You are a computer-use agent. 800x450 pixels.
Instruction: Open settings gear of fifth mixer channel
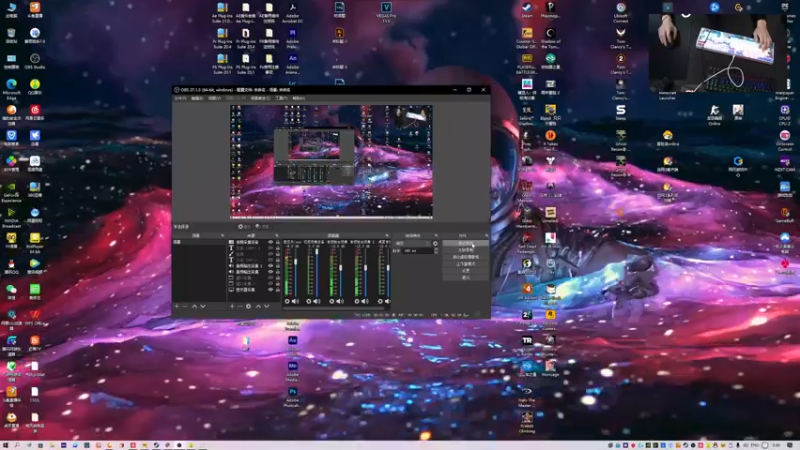[x=380, y=301]
